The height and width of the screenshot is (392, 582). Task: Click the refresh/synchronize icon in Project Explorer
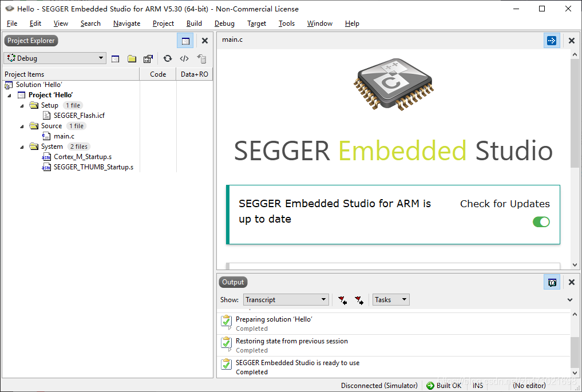pyautogui.click(x=168, y=58)
